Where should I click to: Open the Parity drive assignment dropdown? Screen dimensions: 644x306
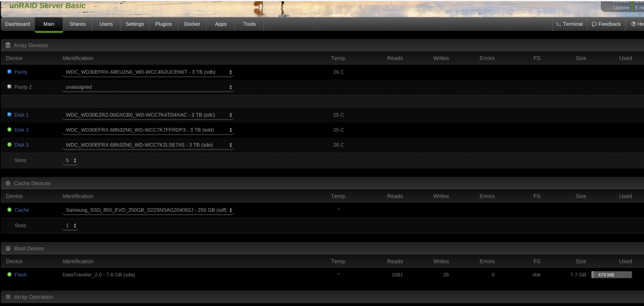pos(148,72)
